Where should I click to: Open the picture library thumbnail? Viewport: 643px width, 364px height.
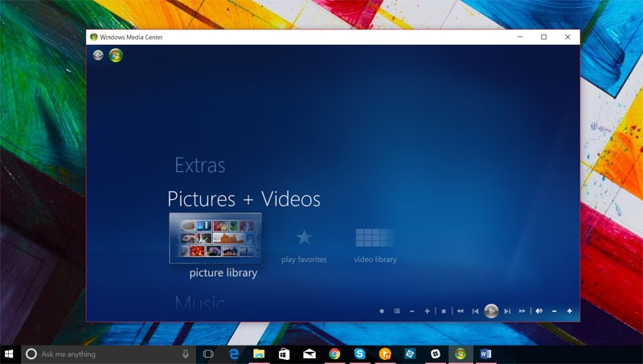click(x=215, y=238)
